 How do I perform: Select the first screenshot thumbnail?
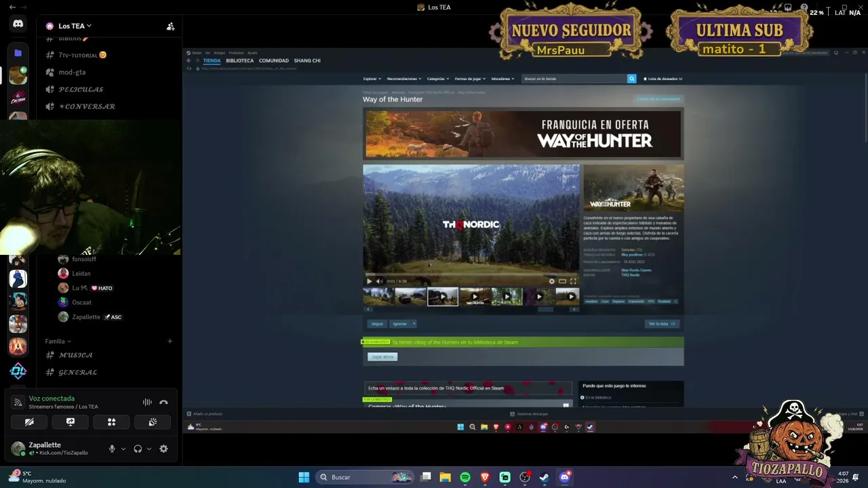[x=378, y=296]
